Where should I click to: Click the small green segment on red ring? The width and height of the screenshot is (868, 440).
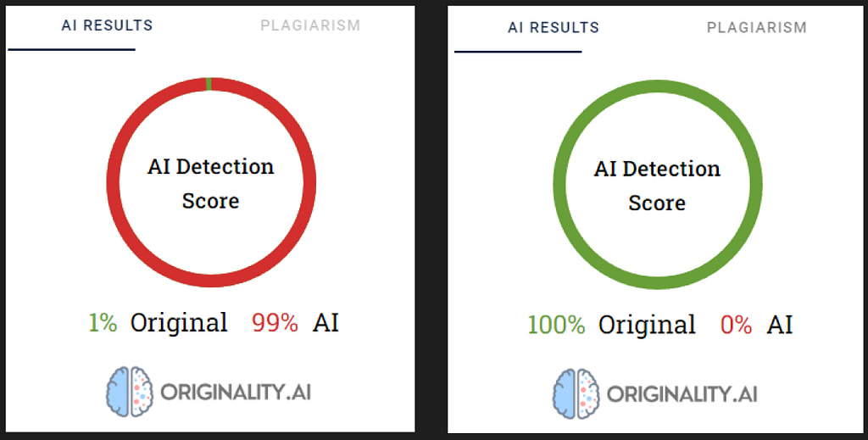coord(209,84)
